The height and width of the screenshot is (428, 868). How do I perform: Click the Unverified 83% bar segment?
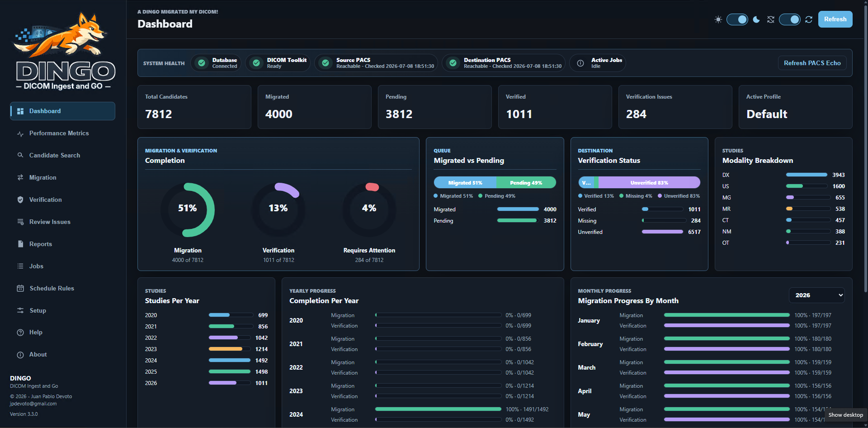649,183
